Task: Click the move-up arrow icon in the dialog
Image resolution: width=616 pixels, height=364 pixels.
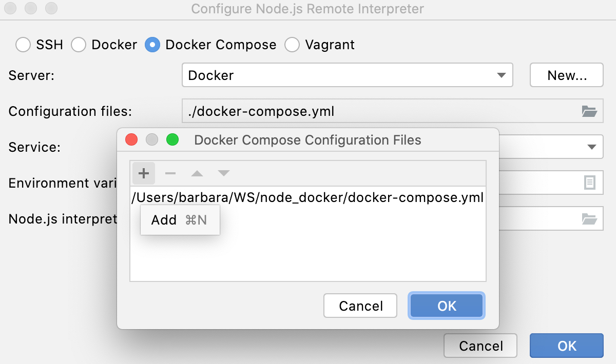Action: (197, 173)
